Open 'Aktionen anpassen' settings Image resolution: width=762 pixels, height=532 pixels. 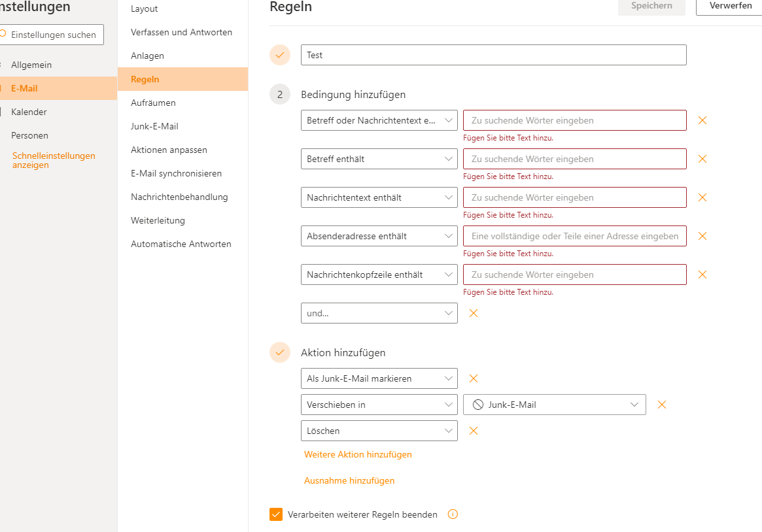182,150
